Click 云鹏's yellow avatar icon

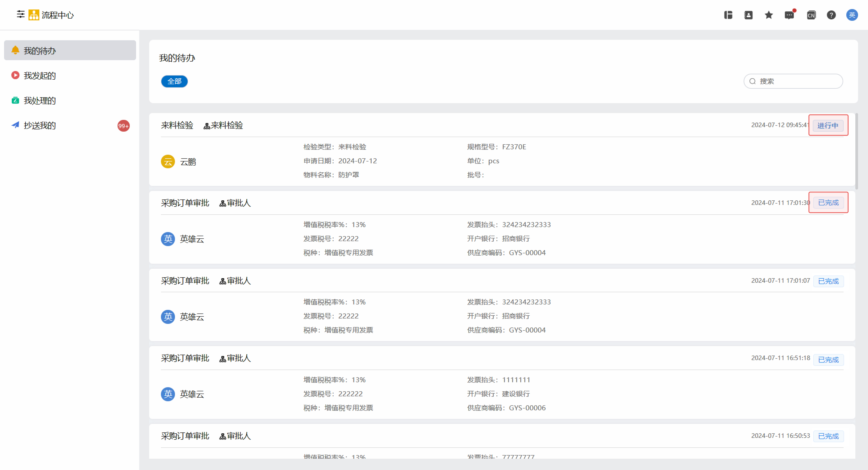tap(168, 161)
